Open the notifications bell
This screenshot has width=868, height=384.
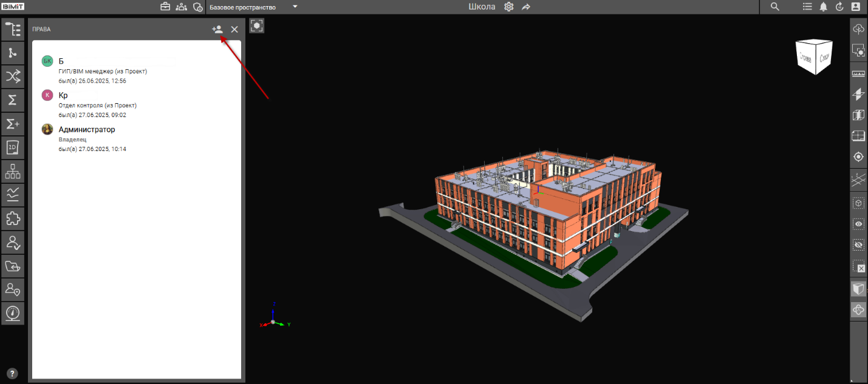point(824,7)
